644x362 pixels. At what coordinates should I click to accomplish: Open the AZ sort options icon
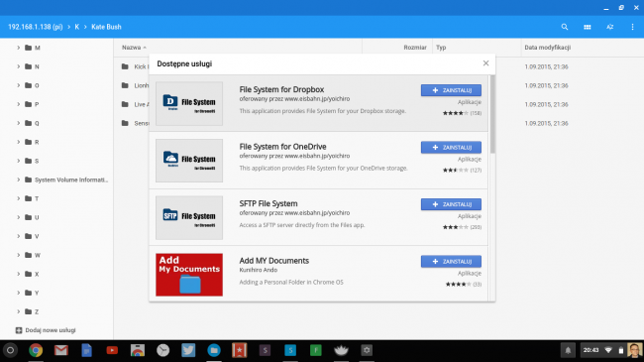(610, 27)
